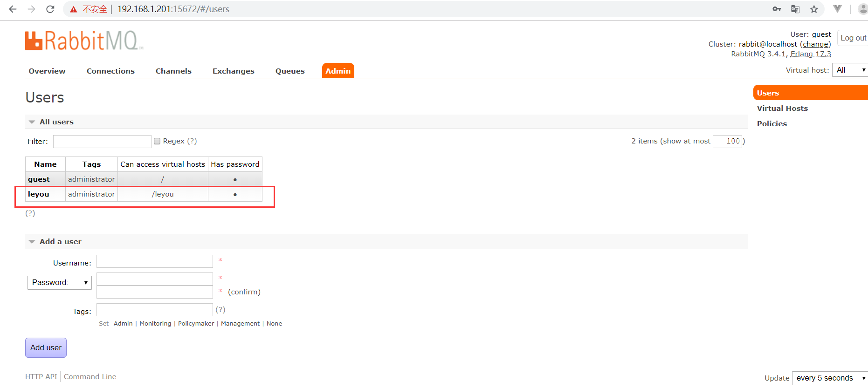This screenshot has height=388, width=868.
Task: Click the RabbitMQ logo
Action: click(84, 41)
